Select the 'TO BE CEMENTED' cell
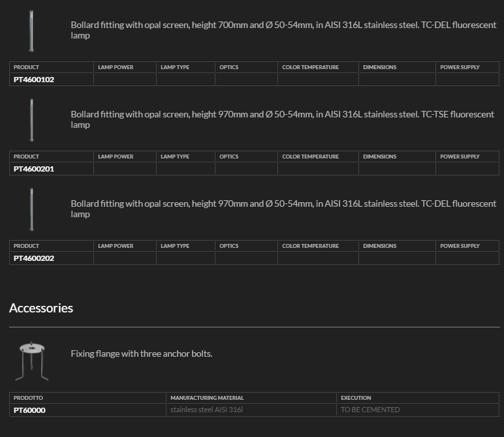 370,410
